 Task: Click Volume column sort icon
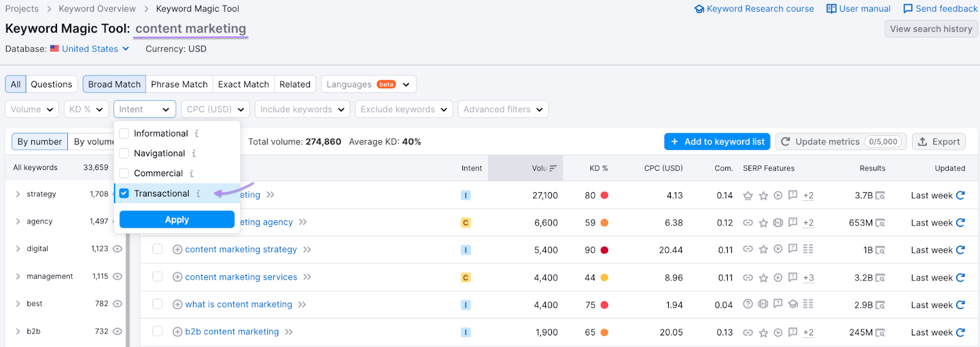tap(553, 168)
